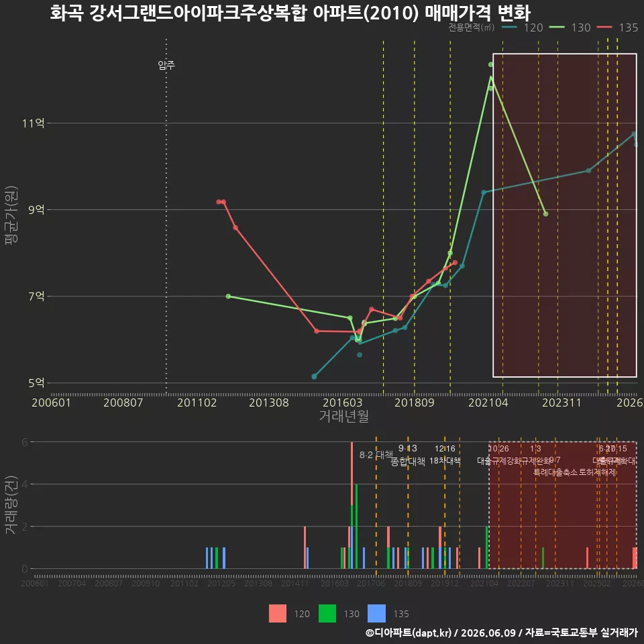Screen dimensions: 644x644
Task: Click the first 135 data point above 9억
Action: pyautogui.click(x=219, y=202)
